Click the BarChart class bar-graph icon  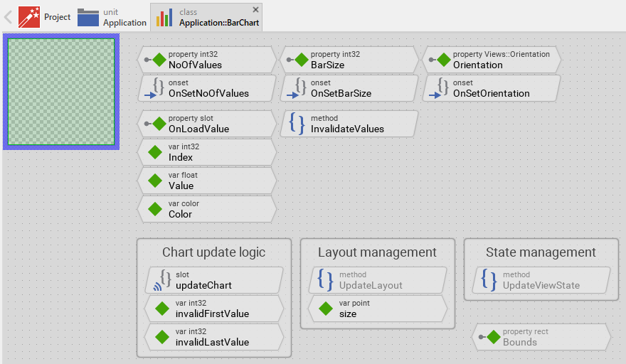point(164,18)
